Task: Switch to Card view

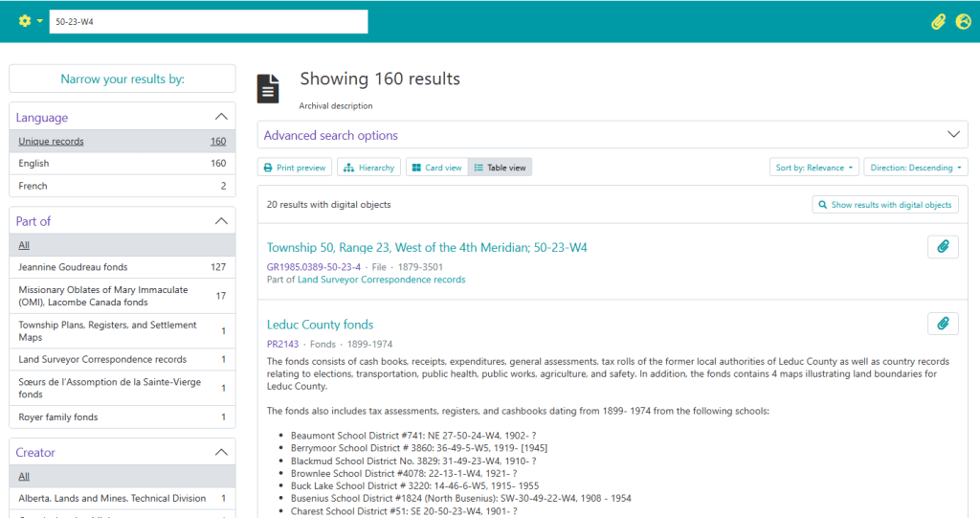Action: (436, 168)
